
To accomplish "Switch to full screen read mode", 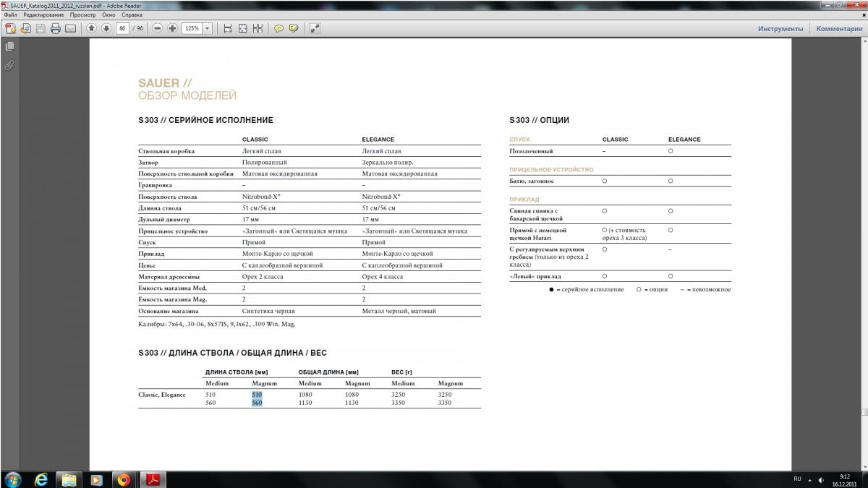I will pos(315,29).
